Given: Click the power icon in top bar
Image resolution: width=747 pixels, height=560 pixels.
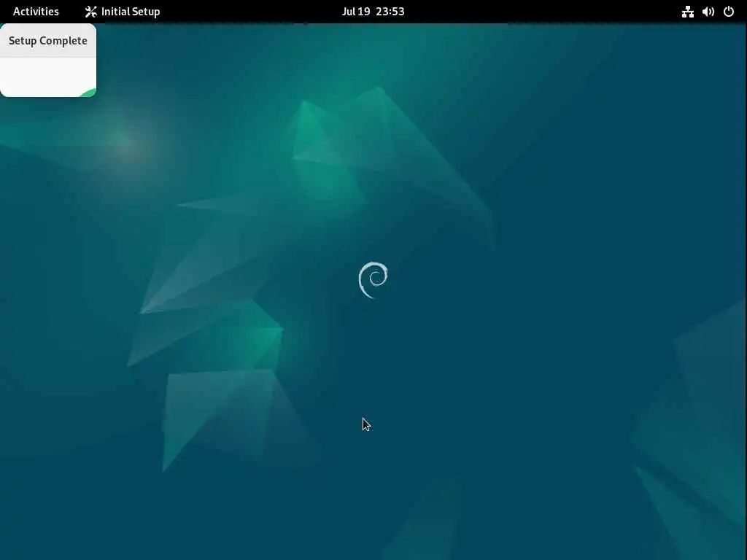Looking at the screenshot, I should coord(729,12).
